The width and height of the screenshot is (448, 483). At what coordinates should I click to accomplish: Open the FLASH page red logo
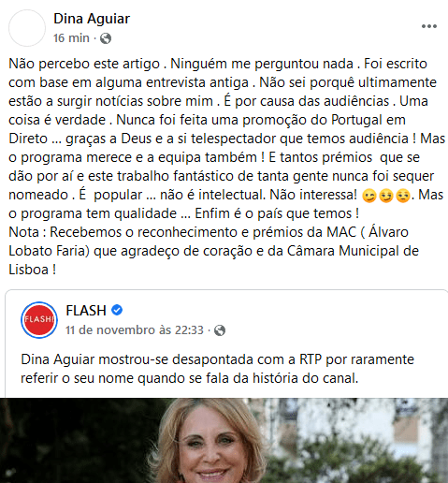[39, 320]
